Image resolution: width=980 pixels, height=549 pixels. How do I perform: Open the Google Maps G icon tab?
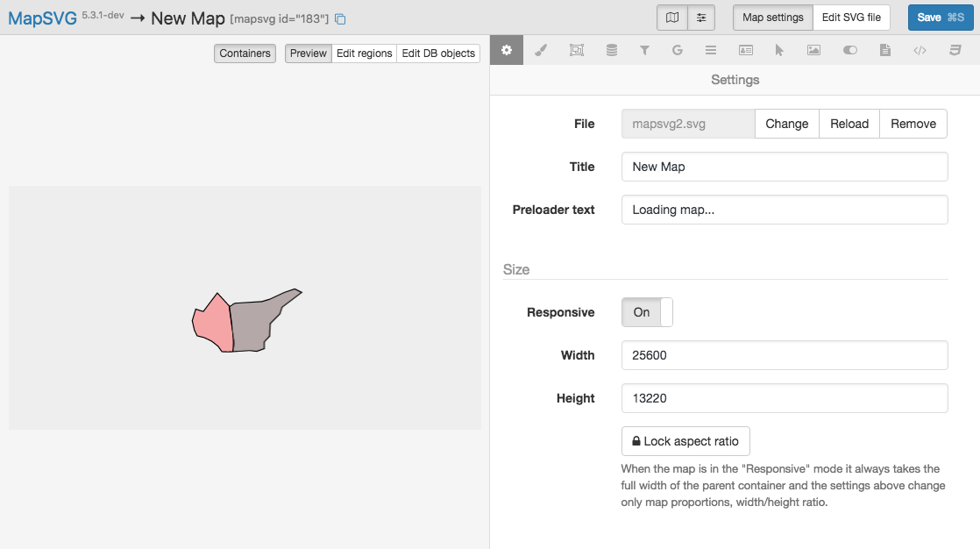click(x=678, y=50)
